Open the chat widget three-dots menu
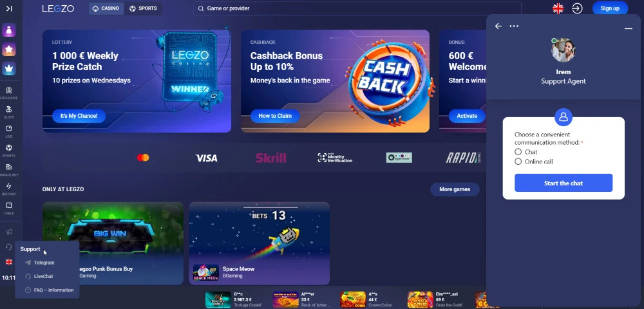The image size is (644, 309). coord(514,26)
